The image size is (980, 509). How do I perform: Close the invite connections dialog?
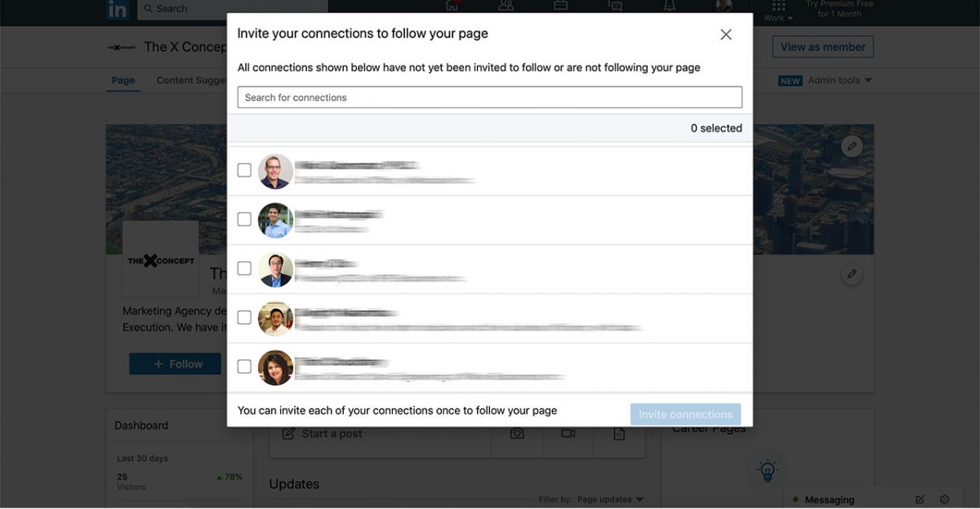(x=725, y=34)
